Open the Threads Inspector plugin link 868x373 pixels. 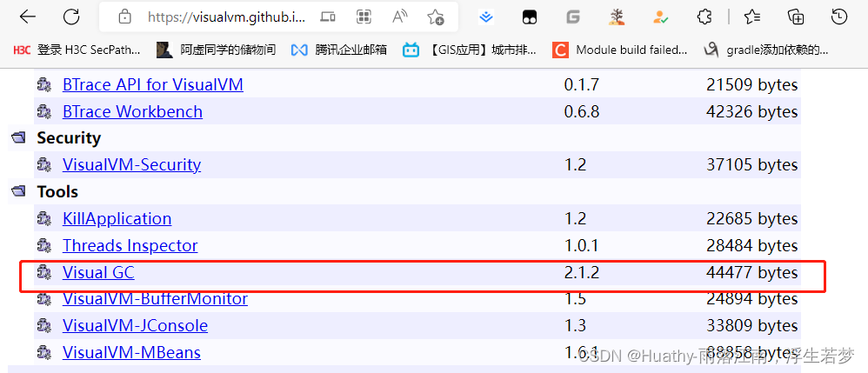coord(130,244)
